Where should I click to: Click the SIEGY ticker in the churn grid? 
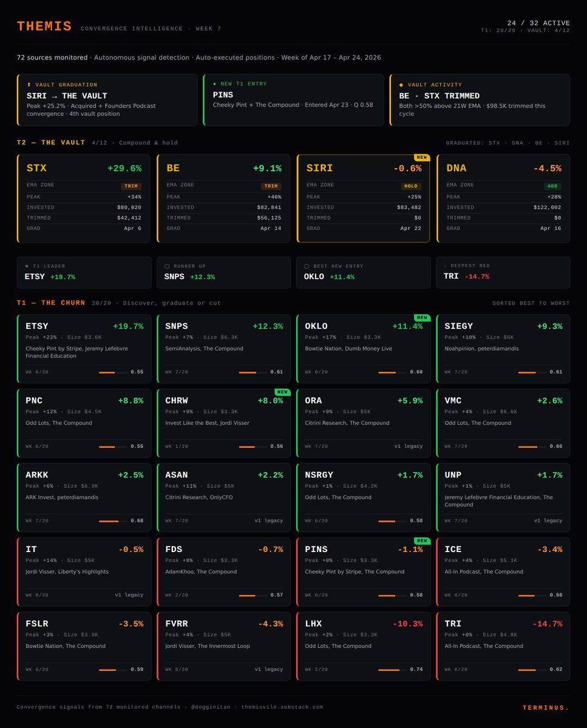click(x=458, y=326)
